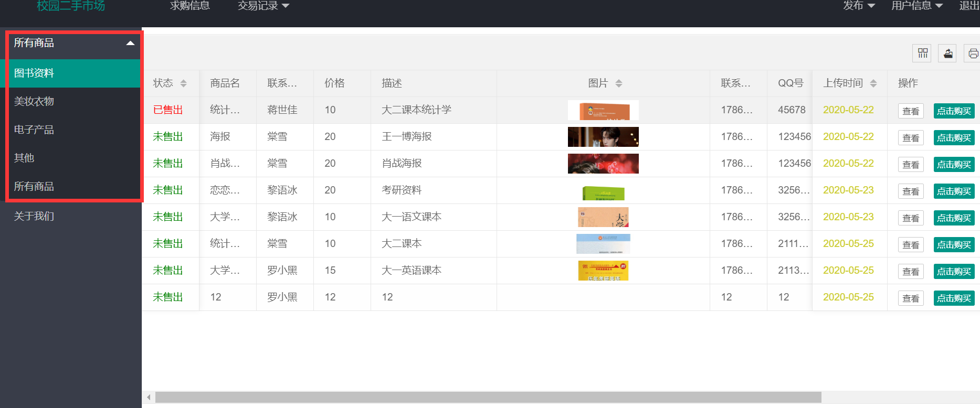980x408 pixels.
Task: Open the column filter grid icon
Action: click(922, 53)
